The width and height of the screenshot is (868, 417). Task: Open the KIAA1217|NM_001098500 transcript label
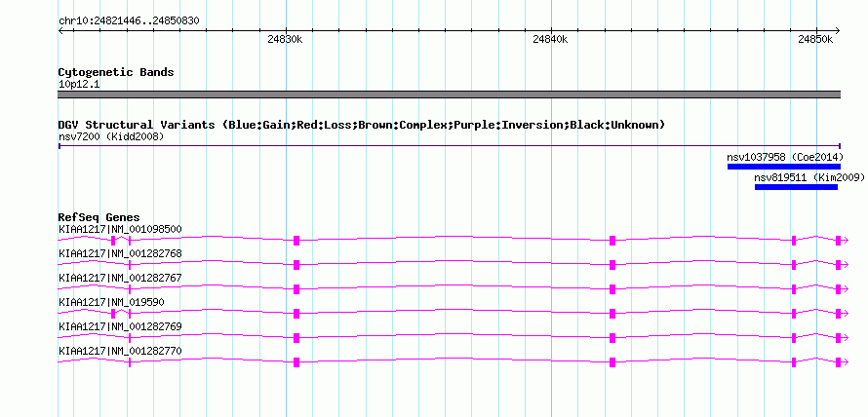(x=120, y=229)
